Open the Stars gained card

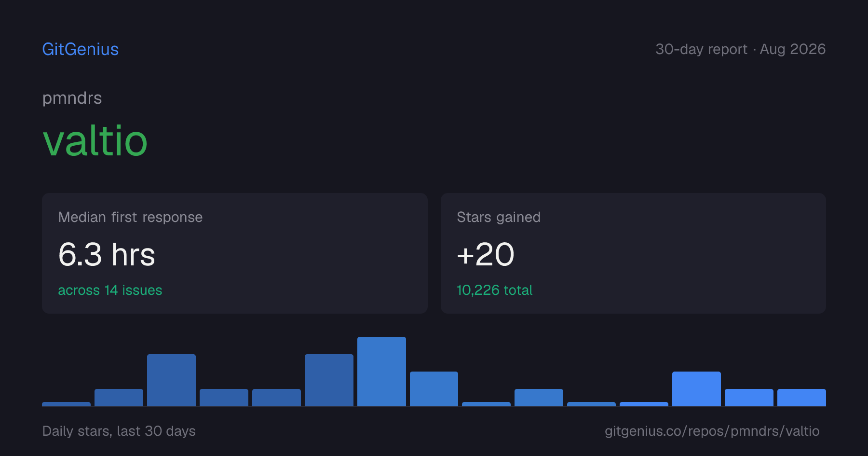633,253
